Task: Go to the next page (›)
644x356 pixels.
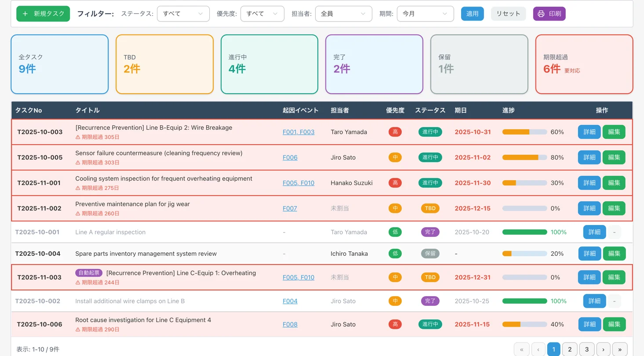Action: click(x=603, y=349)
